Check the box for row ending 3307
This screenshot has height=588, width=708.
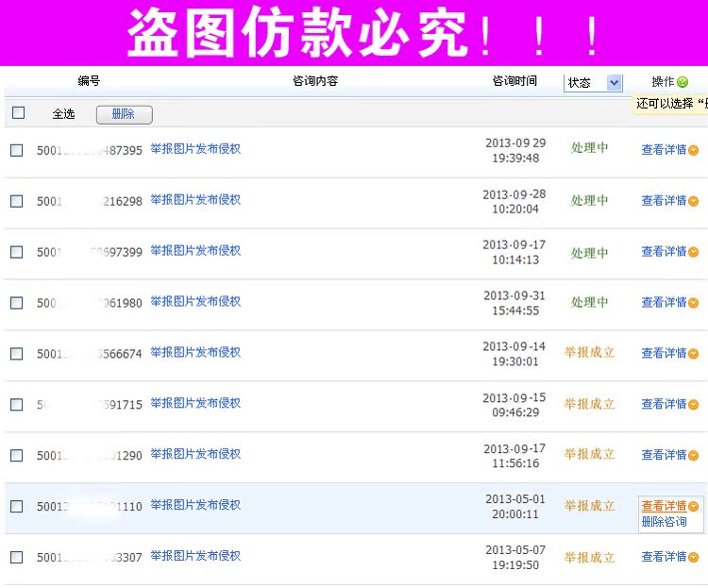click(17, 557)
